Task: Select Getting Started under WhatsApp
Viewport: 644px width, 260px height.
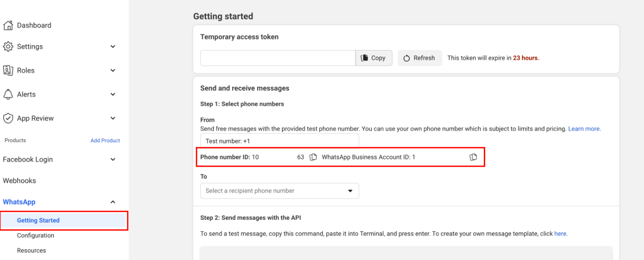Action: click(38, 220)
